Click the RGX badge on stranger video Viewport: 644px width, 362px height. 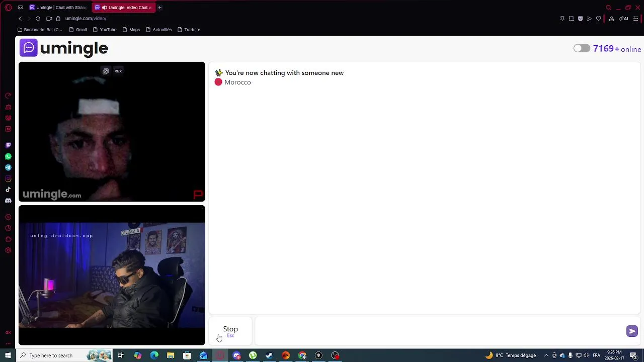point(118,71)
